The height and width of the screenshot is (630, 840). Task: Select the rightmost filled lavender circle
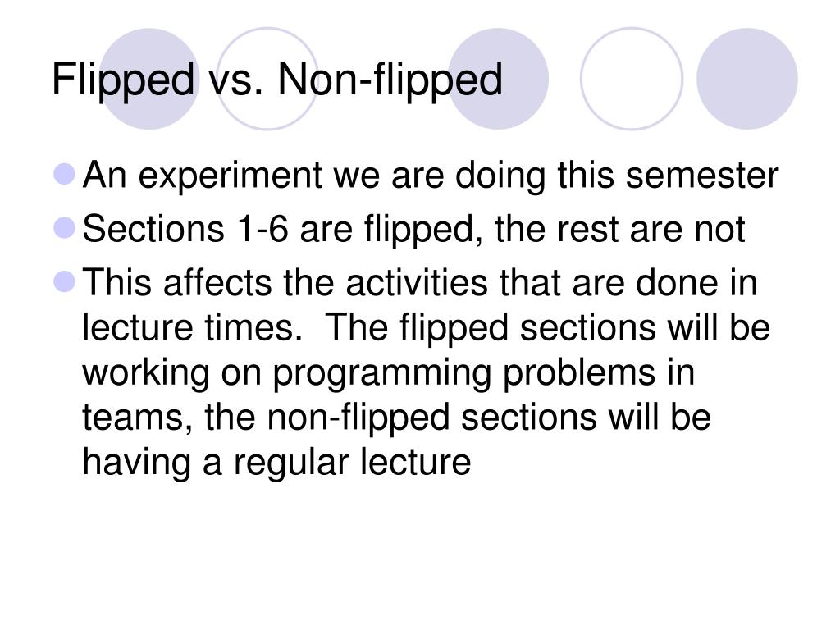pyautogui.click(x=746, y=79)
